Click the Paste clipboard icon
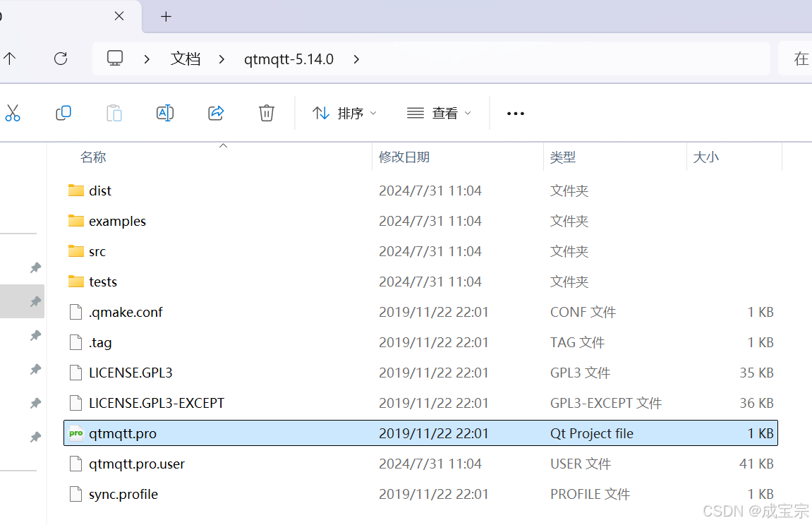 pyautogui.click(x=114, y=113)
